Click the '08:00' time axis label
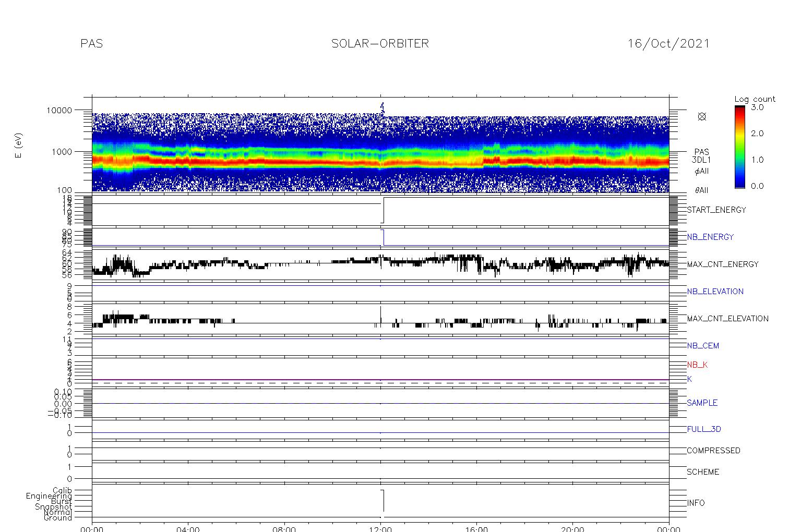 (284, 529)
